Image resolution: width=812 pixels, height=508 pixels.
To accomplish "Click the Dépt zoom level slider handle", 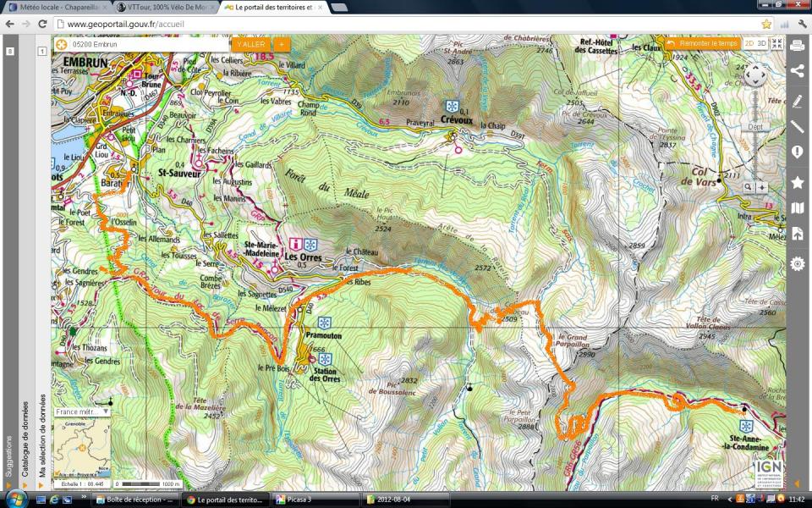I will tap(755, 126).
